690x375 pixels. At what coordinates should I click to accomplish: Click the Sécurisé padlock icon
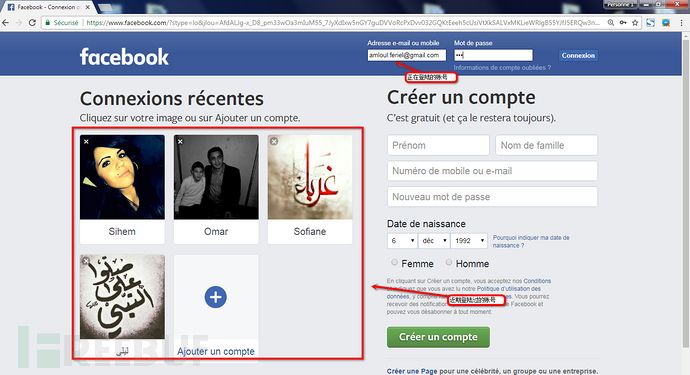48,22
